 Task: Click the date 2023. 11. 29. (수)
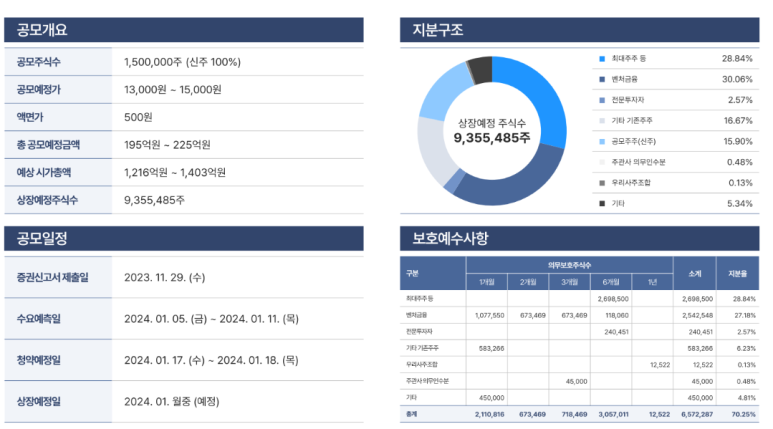coord(165,278)
